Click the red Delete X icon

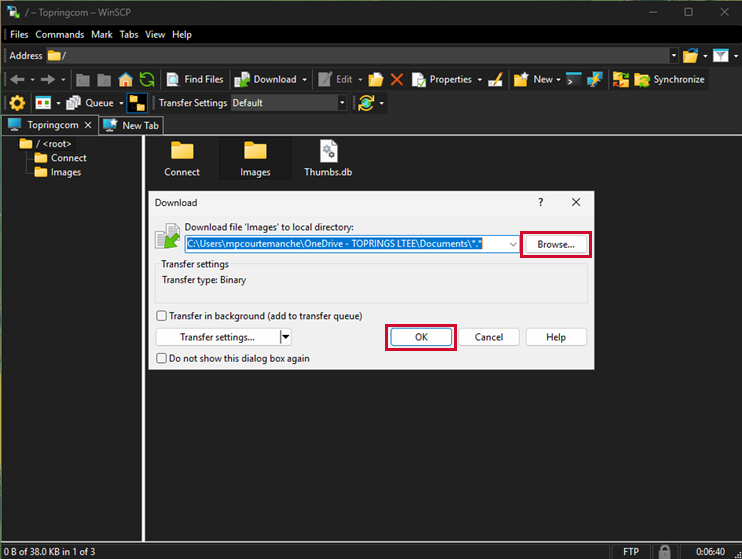click(397, 79)
